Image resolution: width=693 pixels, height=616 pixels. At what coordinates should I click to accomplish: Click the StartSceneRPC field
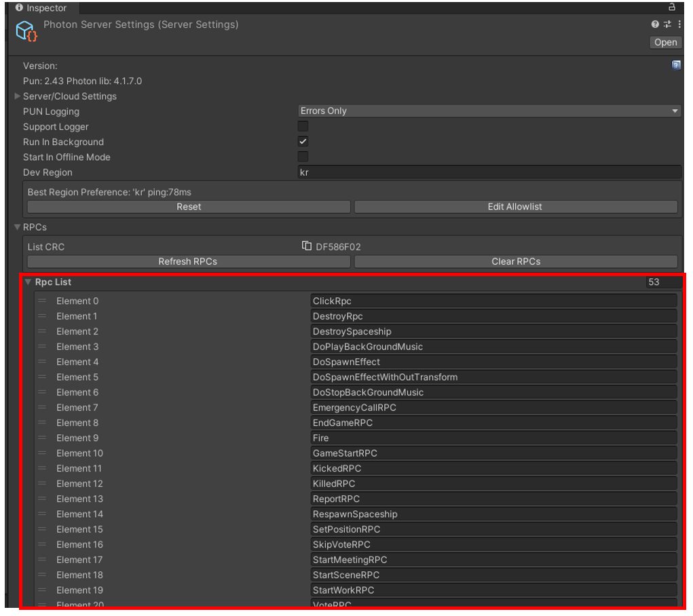point(493,575)
